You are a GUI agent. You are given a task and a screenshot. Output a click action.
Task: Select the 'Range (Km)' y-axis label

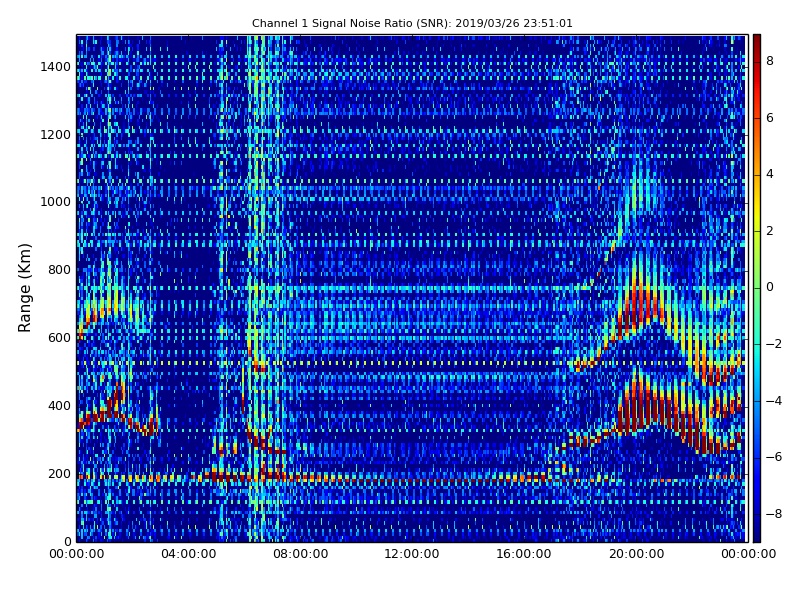[24, 288]
